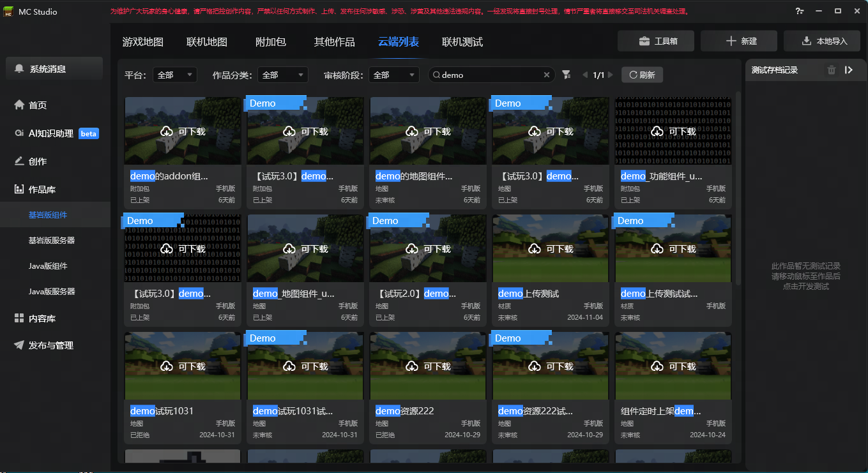Download the demo上传测试试 card
Screen dimensions: 868x473
click(673, 249)
